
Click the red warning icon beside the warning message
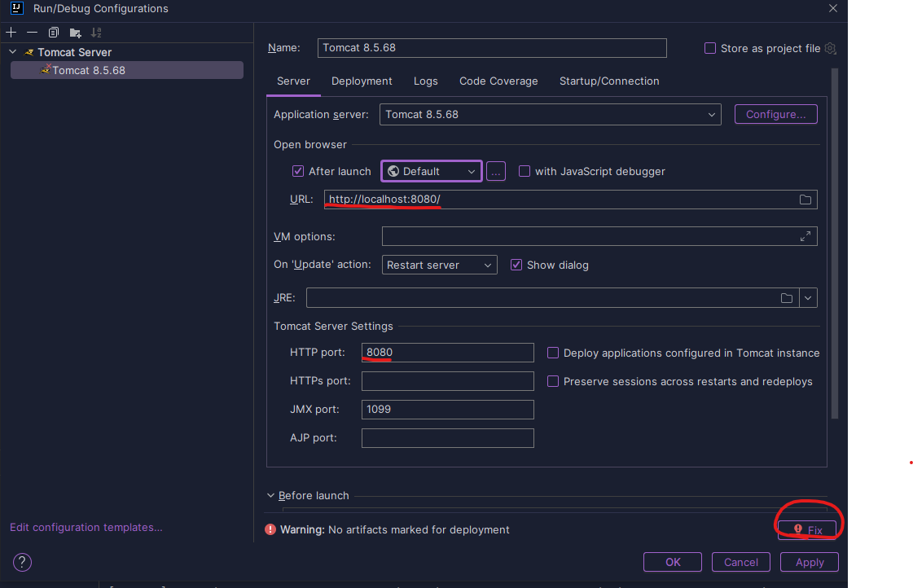270,529
